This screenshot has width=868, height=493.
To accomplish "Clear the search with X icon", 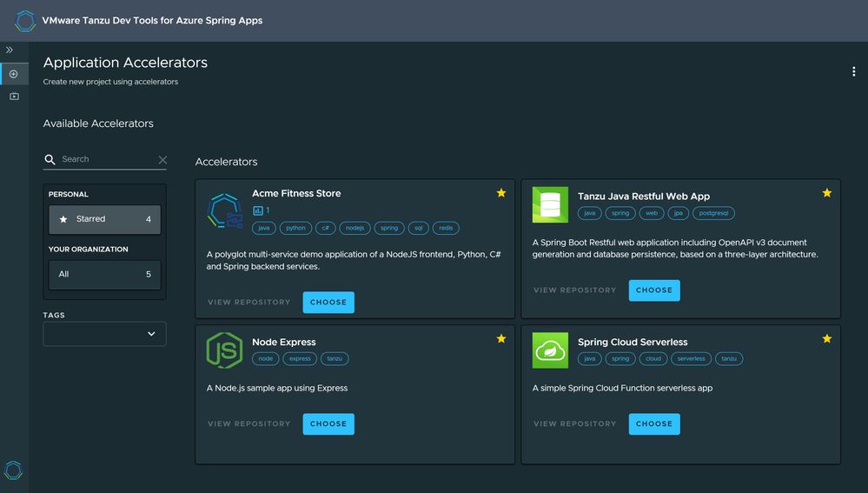I will click(162, 159).
